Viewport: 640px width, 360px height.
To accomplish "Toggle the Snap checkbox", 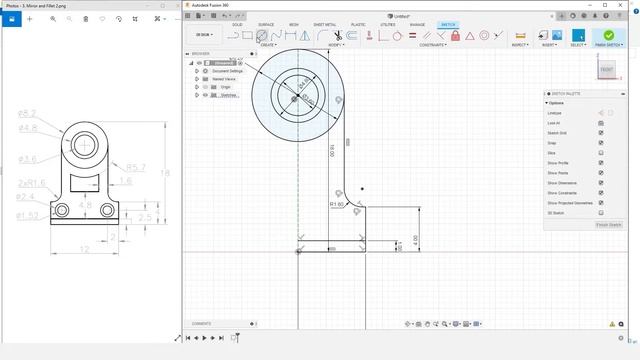I will [601, 143].
